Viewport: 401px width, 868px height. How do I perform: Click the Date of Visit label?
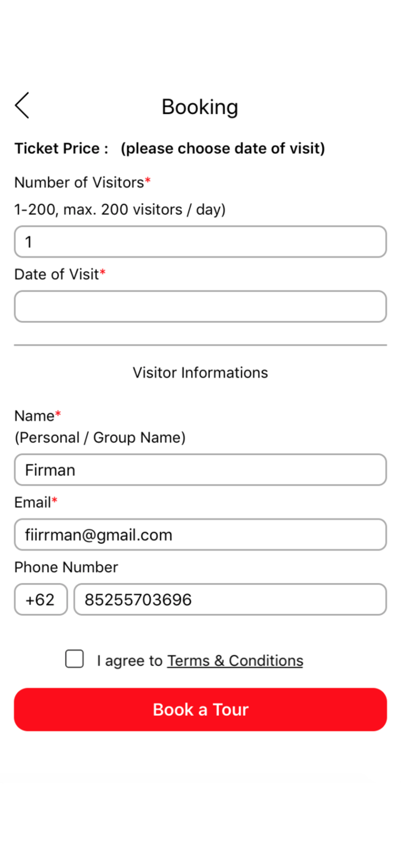[57, 274]
